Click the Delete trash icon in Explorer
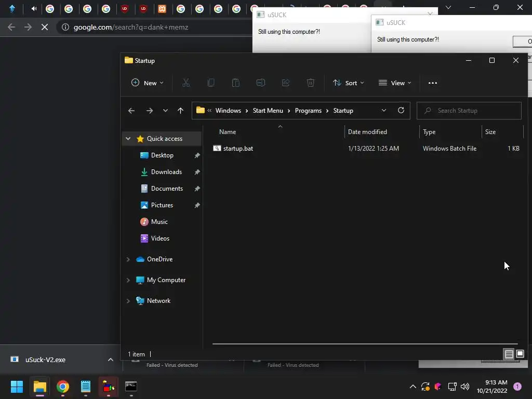532x399 pixels. click(x=311, y=83)
